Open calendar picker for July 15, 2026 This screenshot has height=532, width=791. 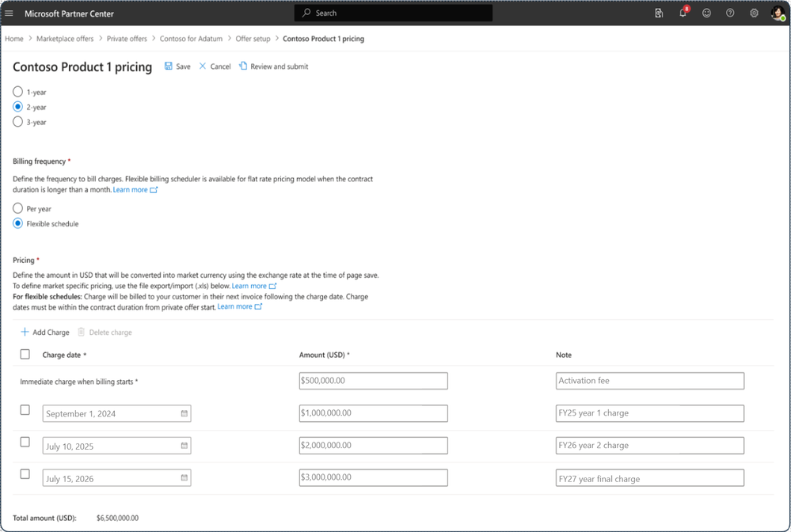(x=184, y=477)
